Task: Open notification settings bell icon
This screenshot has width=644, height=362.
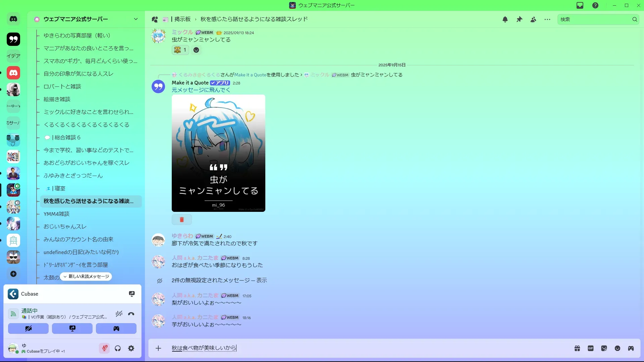Action: tap(505, 19)
